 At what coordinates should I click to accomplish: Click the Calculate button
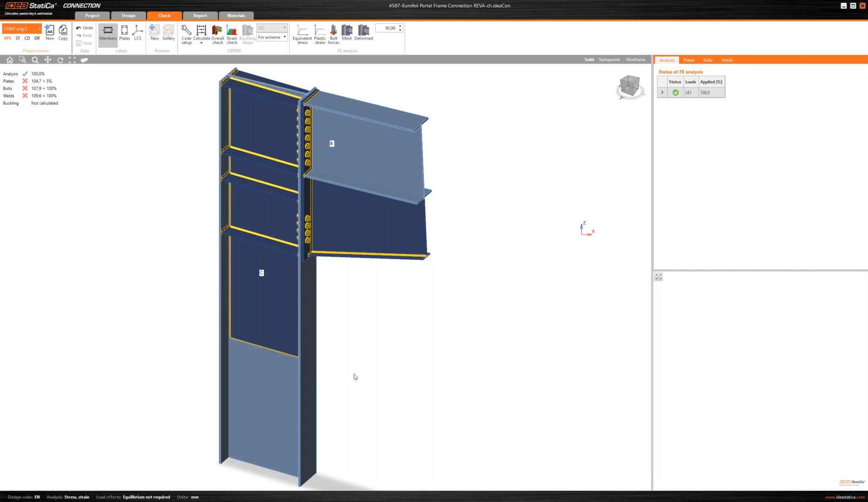pos(201,33)
